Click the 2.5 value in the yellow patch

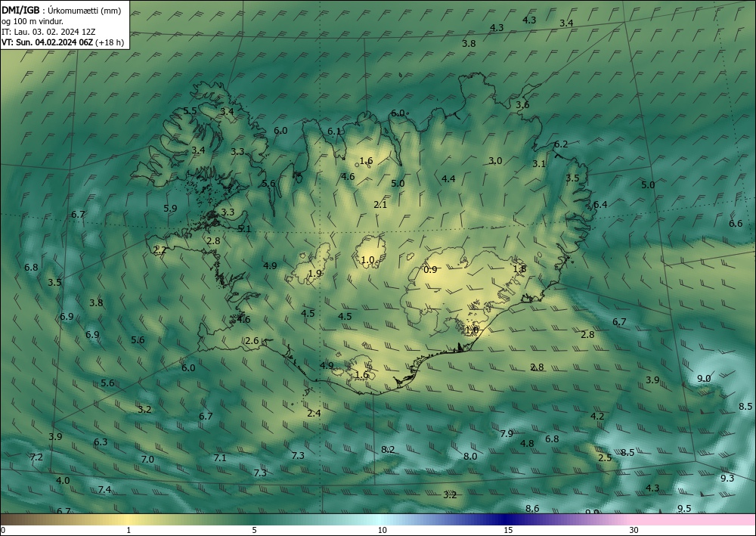coord(605,457)
